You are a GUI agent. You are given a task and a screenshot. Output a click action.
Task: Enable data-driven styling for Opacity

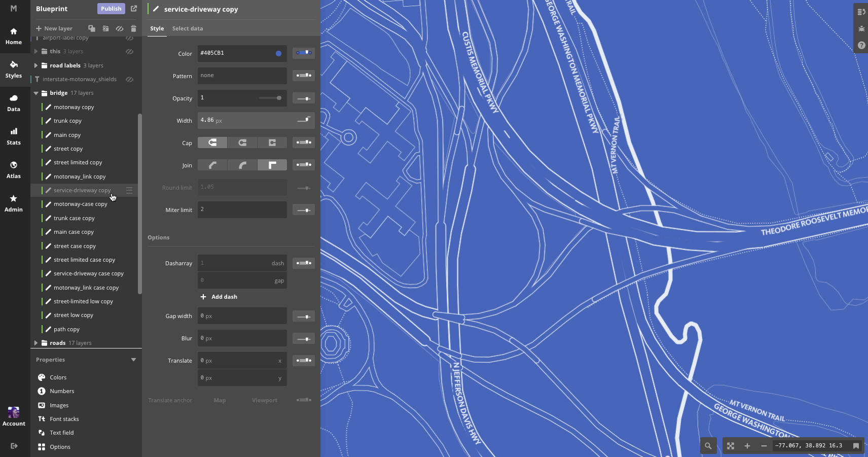pos(303,98)
